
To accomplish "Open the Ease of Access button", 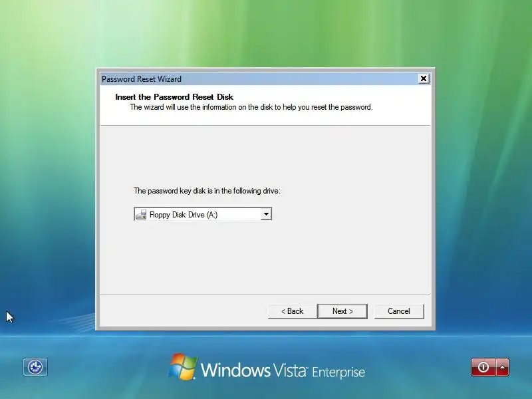I will [x=35, y=367].
